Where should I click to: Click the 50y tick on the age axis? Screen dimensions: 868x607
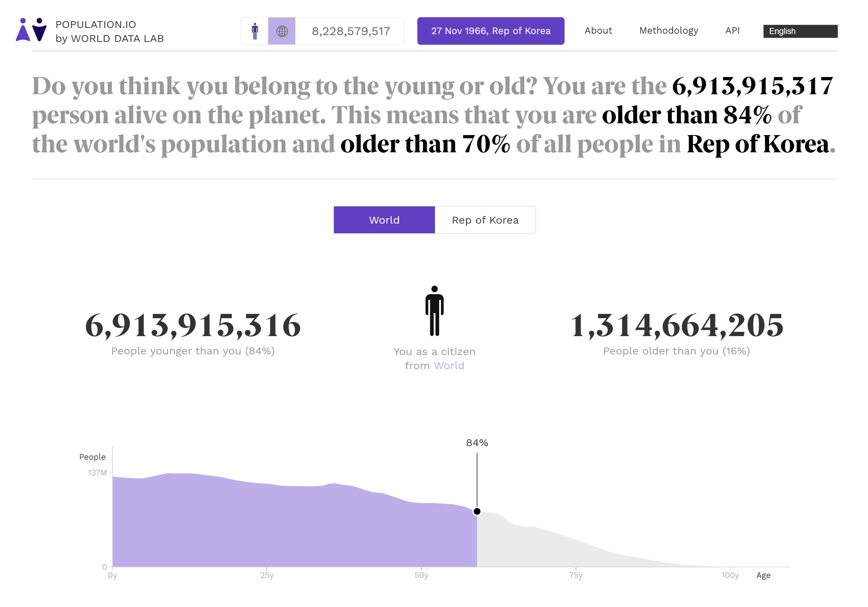421,575
